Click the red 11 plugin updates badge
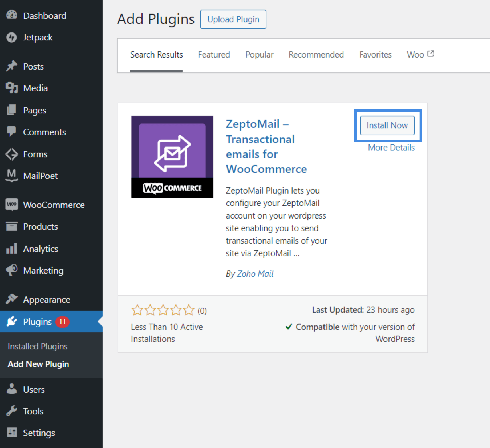The image size is (490, 448). pyautogui.click(x=62, y=322)
